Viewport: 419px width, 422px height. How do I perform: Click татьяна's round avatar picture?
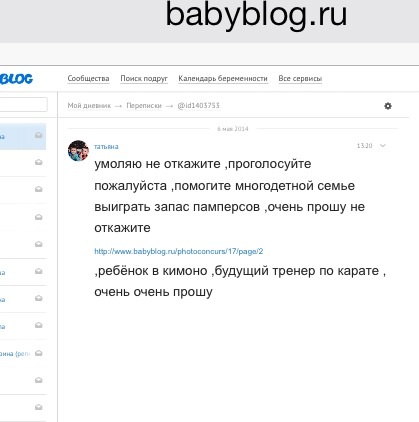[78, 151]
